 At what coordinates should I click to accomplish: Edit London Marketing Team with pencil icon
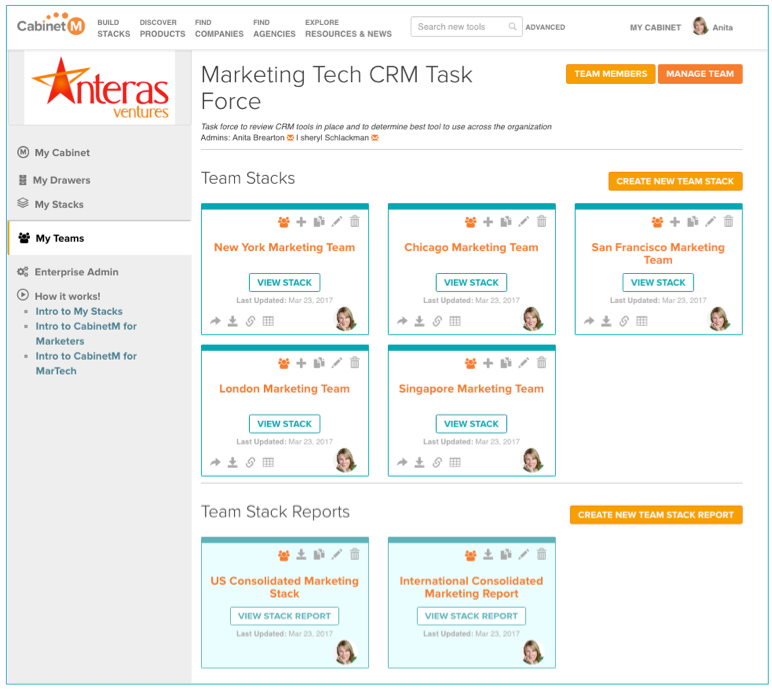[x=337, y=363]
